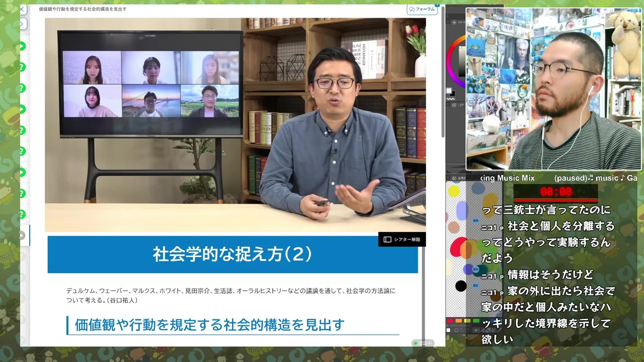The height and width of the screenshot is (362, 644).
Task: Select the yellow palette swatch at the bottom
Action: (x=467, y=321)
